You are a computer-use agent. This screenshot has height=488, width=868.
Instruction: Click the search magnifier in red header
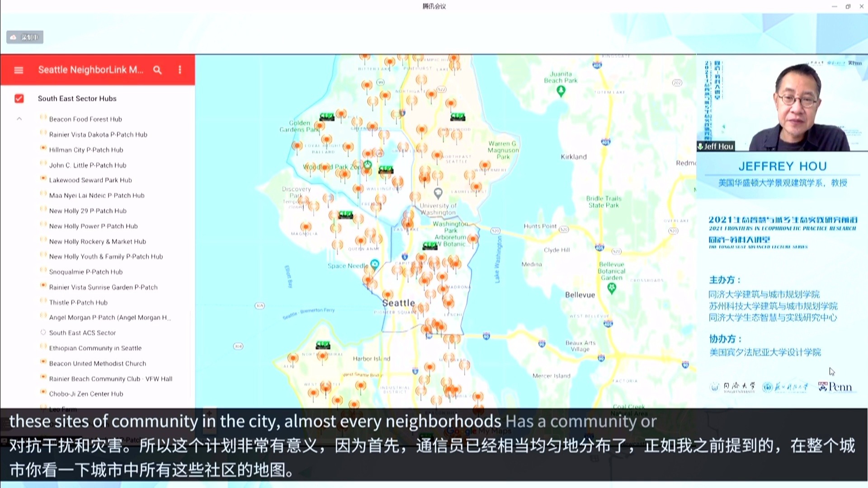point(157,70)
